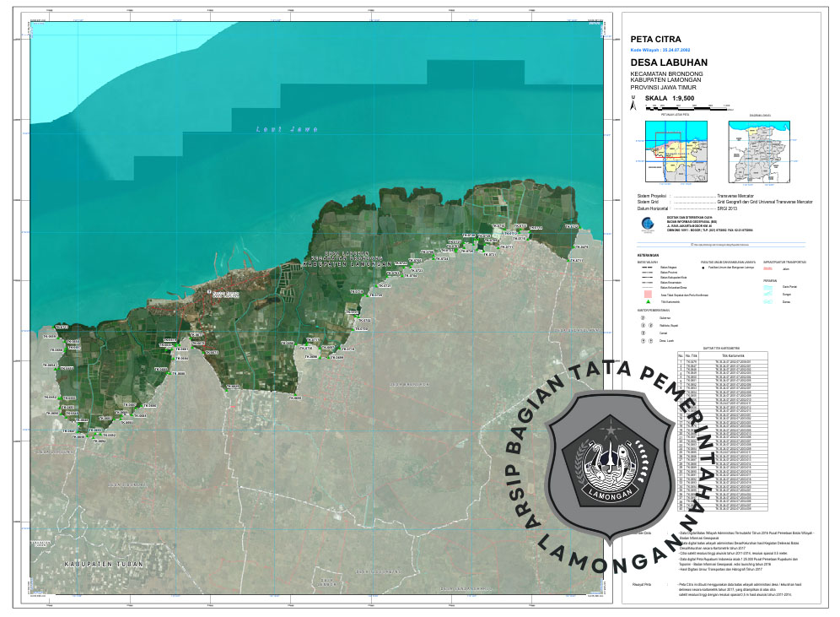The width and height of the screenshot is (840, 617).
Task: Select the Diagram Daerah inset map
Action: coord(761,151)
